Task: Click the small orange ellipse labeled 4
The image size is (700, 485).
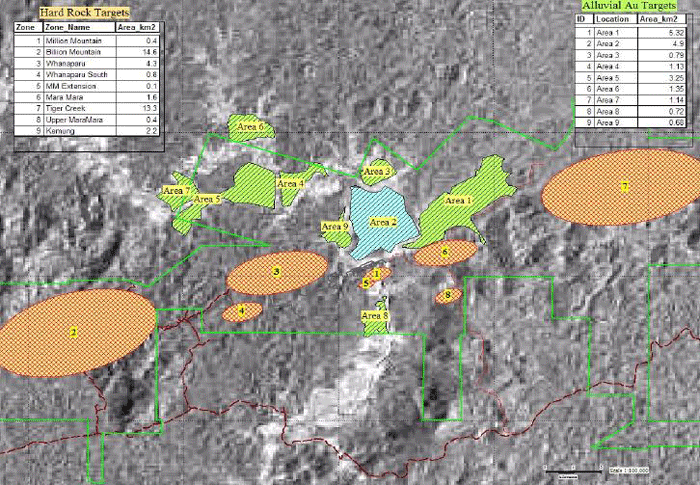Action: [x=242, y=311]
